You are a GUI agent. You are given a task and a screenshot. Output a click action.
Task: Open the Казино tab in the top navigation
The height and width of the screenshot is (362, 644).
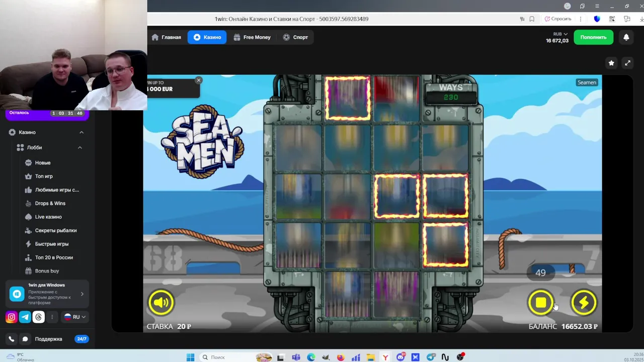(207, 37)
